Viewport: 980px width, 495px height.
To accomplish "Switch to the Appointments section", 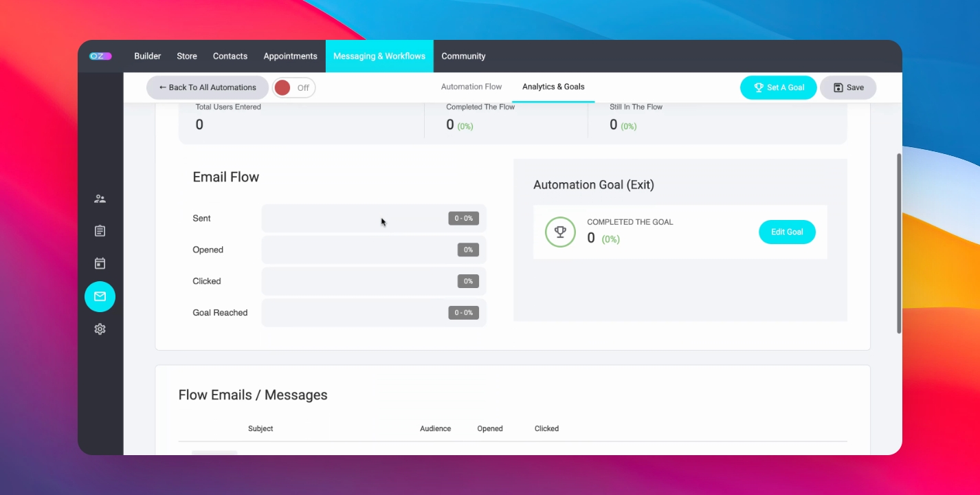I will [291, 56].
